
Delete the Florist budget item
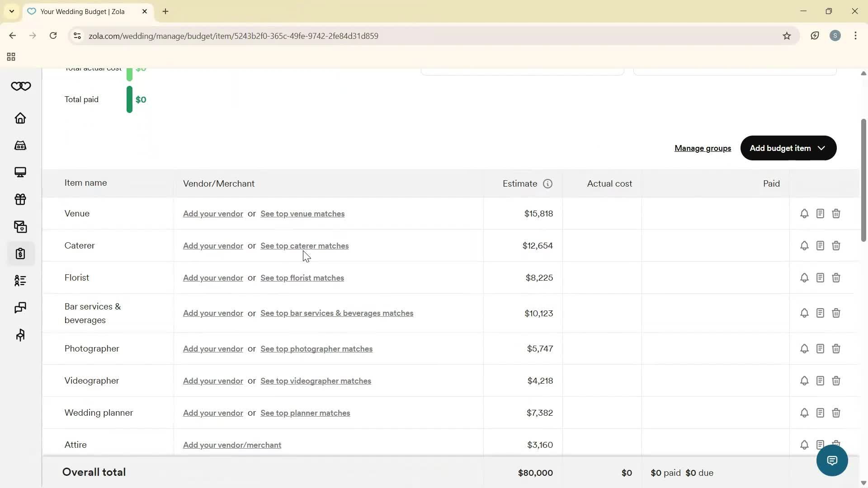point(836,277)
